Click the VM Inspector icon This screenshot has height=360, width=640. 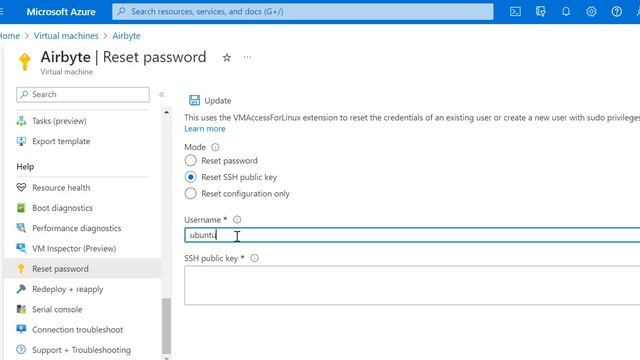(x=21, y=248)
